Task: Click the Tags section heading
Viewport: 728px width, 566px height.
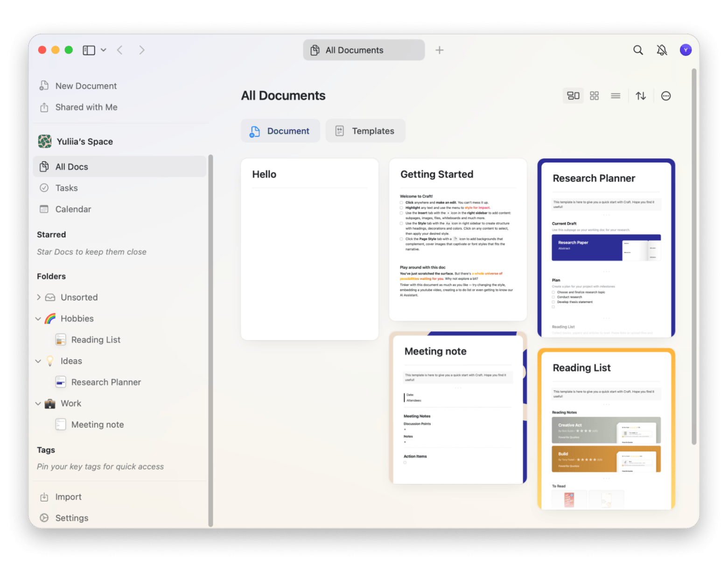Action: tap(46, 450)
